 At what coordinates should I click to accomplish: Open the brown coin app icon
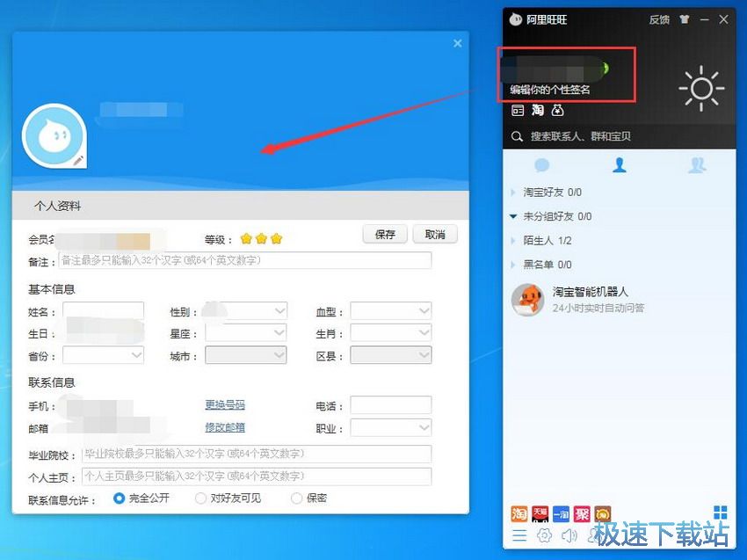tap(603, 513)
